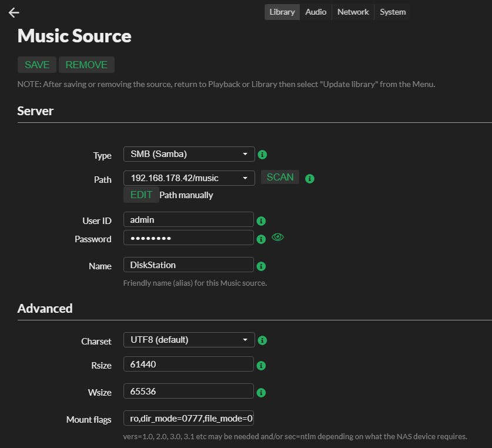Click the Mount flags input field

click(x=189, y=419)
